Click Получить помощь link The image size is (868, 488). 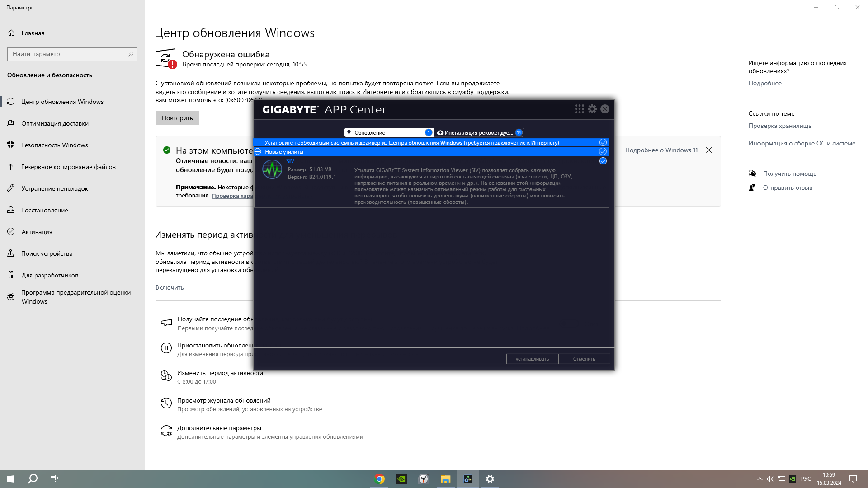pos(789,174)
